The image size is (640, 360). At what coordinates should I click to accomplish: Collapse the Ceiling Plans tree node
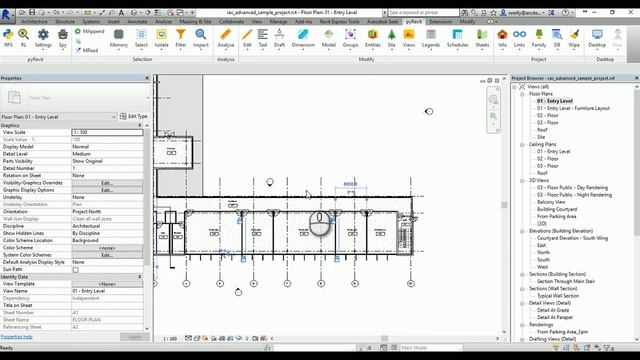(x=522, y=144)
